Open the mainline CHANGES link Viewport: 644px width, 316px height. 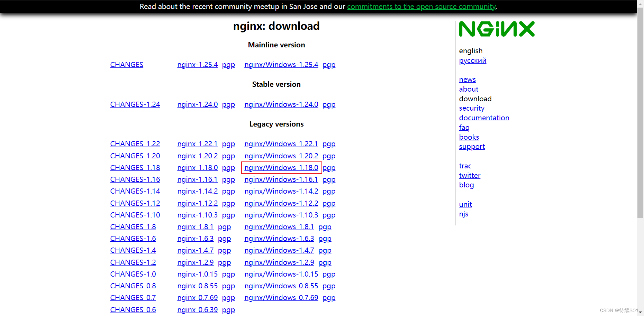coord(127,65)
